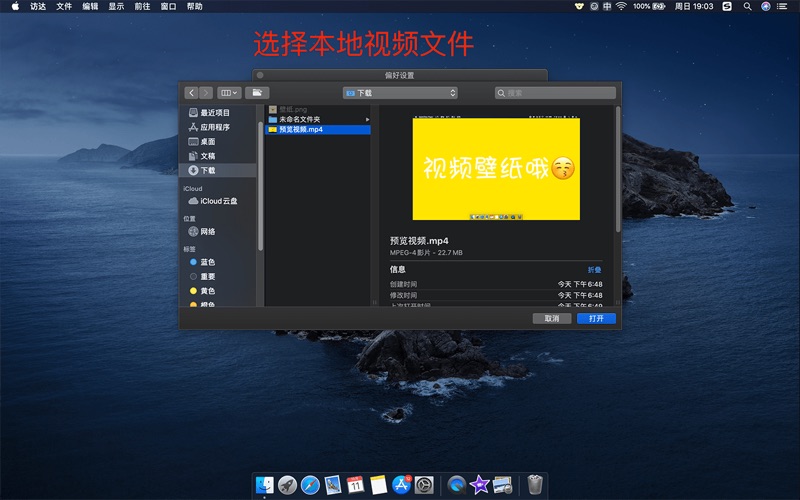800x500 pixels.
Task: Click the 搜索 search field
Action: (x=555, y=93)
